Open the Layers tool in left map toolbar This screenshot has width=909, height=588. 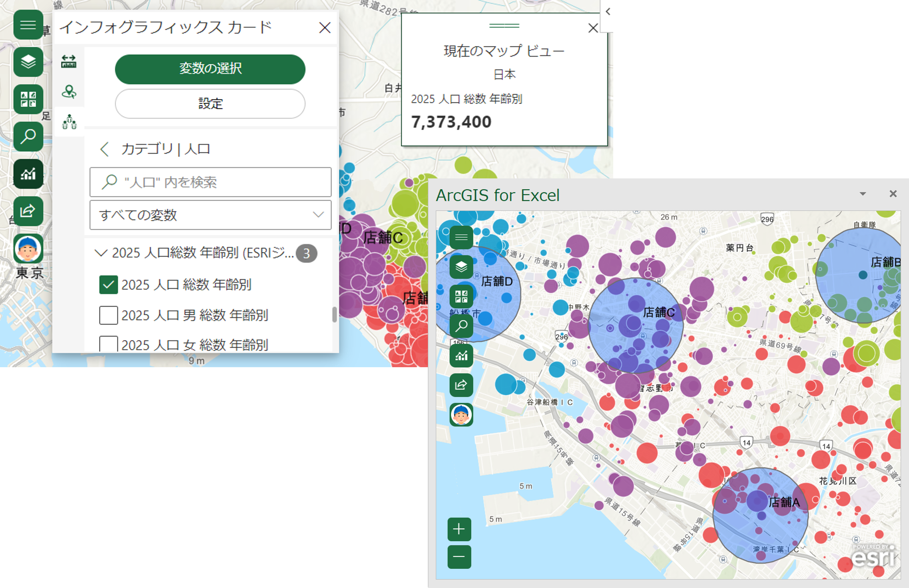coord(28,62)
